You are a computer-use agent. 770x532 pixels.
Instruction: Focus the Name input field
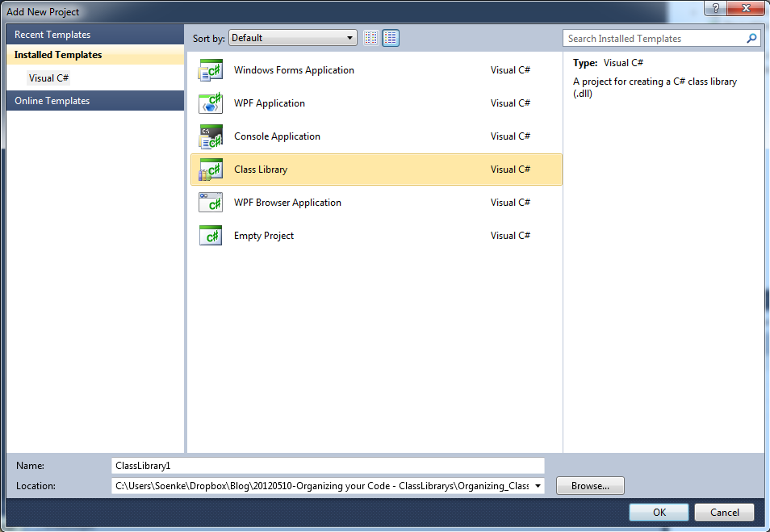pyautogui.click(x=328, y=466)
